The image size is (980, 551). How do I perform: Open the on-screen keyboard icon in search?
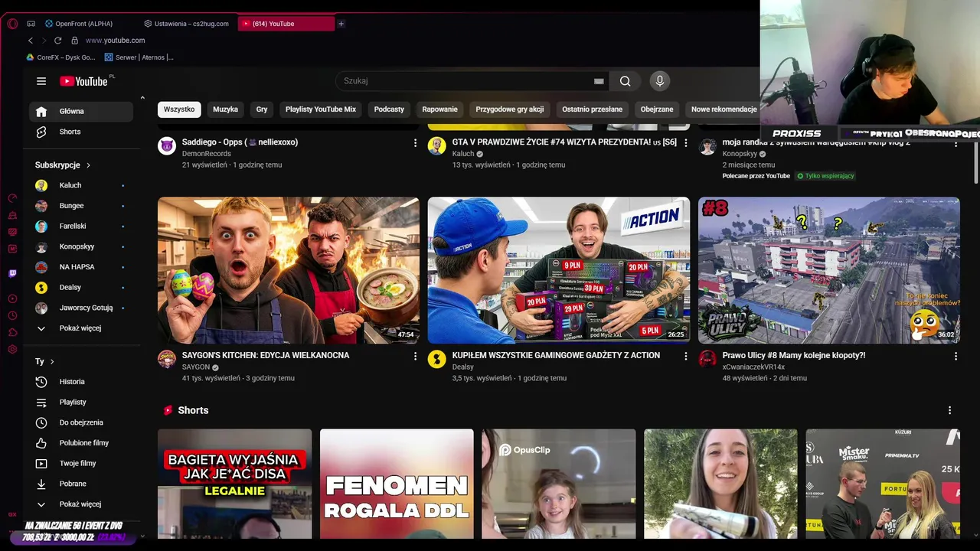tap(599, 81)
